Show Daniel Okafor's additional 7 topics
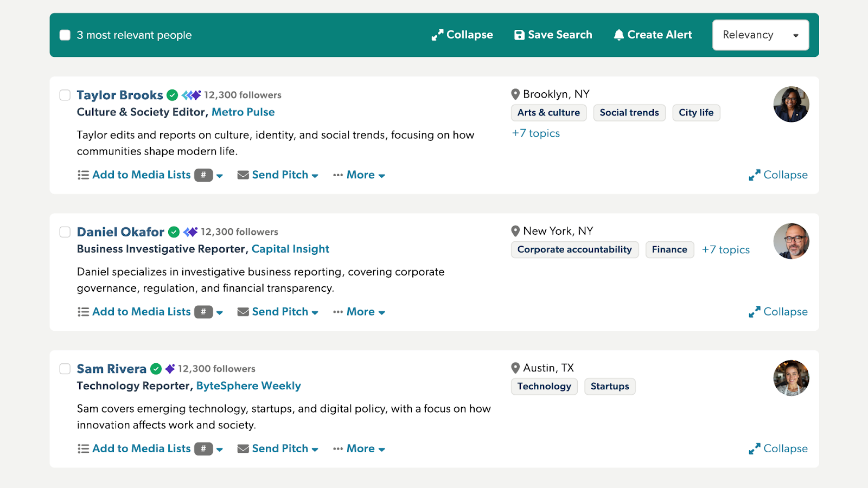The image size is (868, 488). coord(725,249)
